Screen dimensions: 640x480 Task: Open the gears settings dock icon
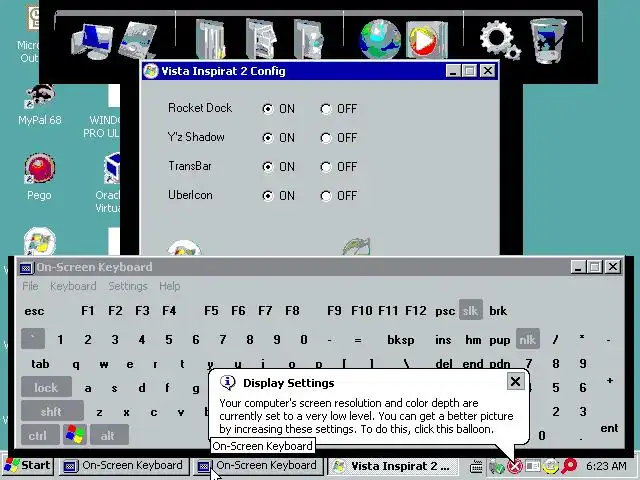pos(500,40)
